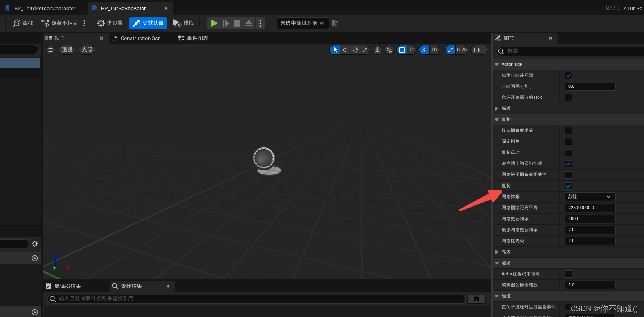The height and width of the screenshot is (317, 644).
Task: Toggle 网络使用拥有者相关性 checkbox
Action: pyautogui.click(x=568, y=175)
